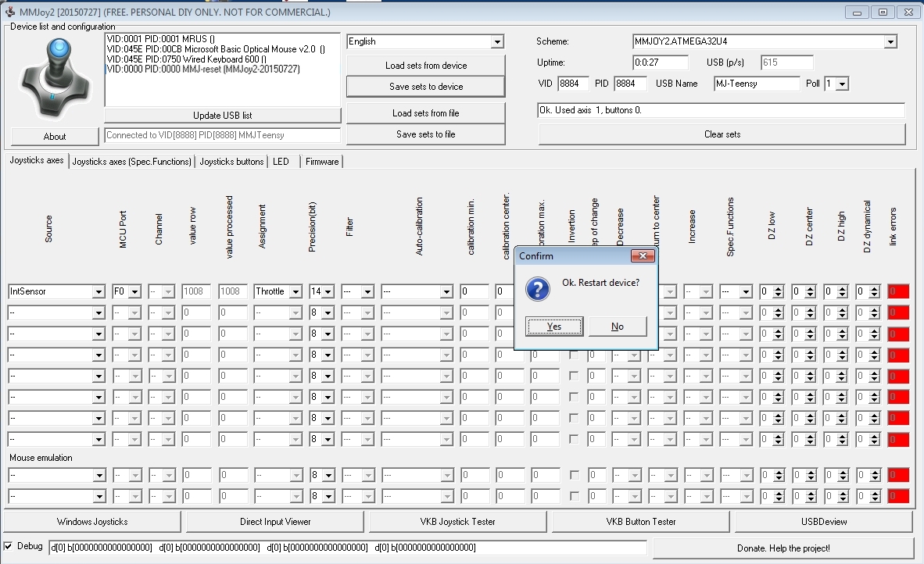
Task: Launch Windows Joysticks panel
Action: pos(92,522)
